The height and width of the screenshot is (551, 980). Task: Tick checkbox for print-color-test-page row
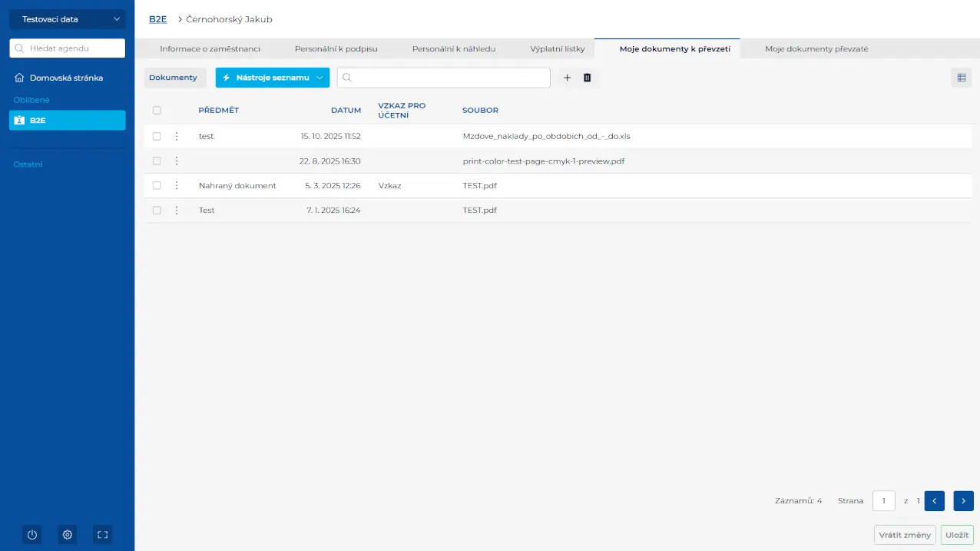point(157,161)
